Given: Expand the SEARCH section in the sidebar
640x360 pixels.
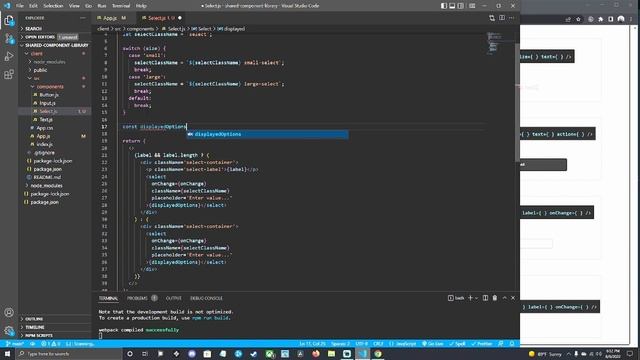Looking at the screenshot, I should click(55, 29).
